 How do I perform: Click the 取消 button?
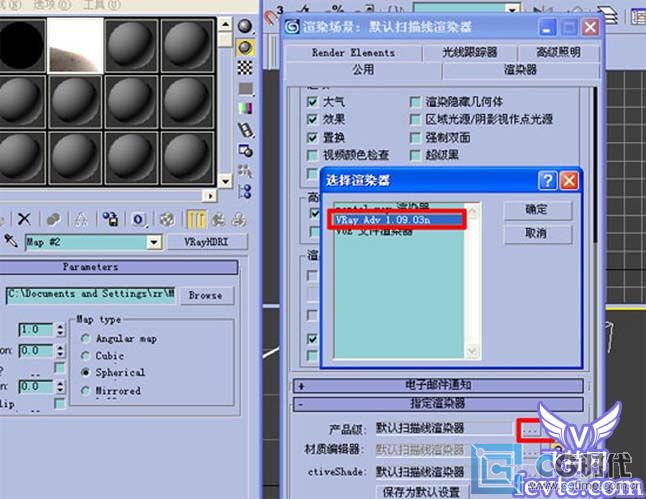point(538,234)
